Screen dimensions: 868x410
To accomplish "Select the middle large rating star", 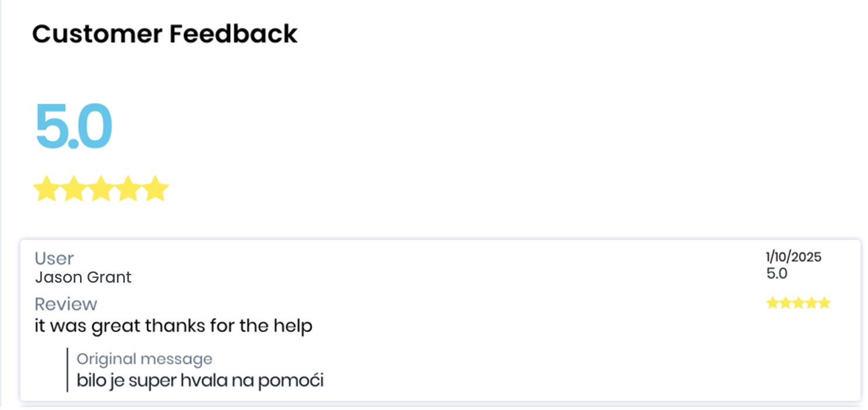I will point(101,189).
